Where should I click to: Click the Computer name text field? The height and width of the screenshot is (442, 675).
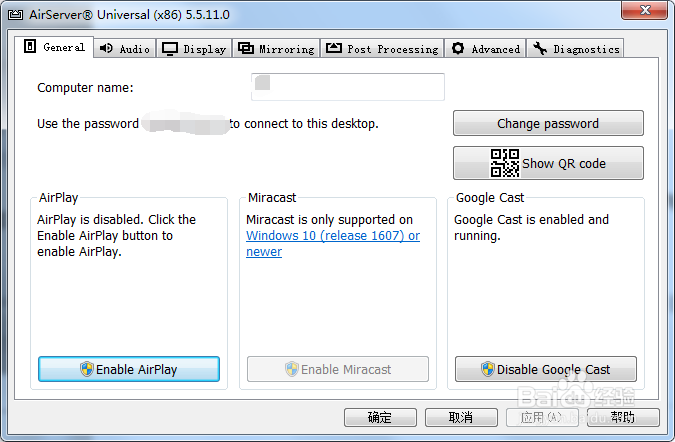pyautogui.click(x=347, y=87)
